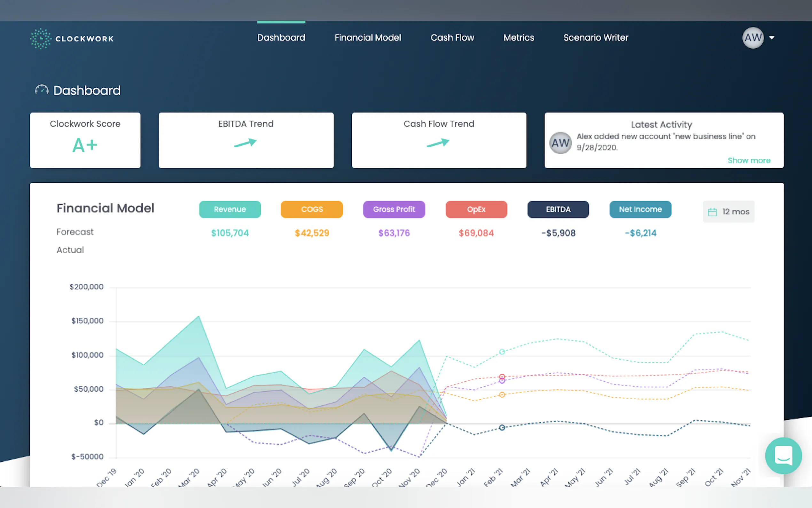Click the AW user avatar in header
Viewport: 812px width, 508px height.
(x=753, y=38)
